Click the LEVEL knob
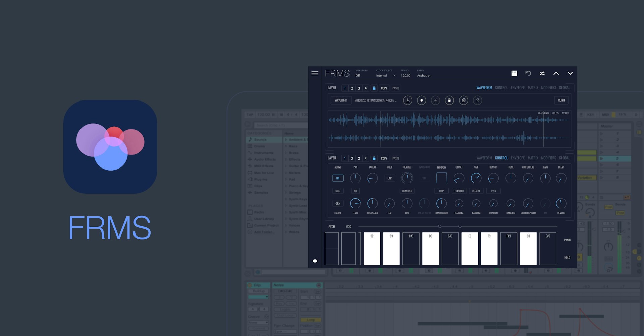 (x=355, y=203)
